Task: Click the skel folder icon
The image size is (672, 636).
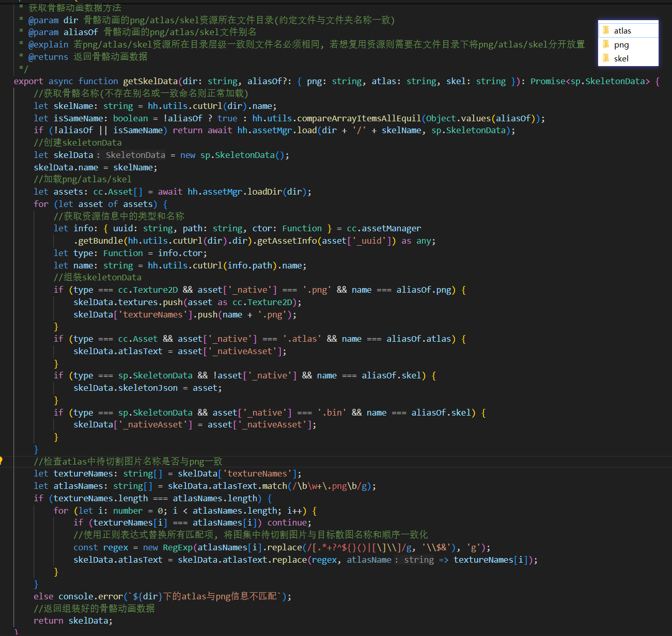Action: click(x=606, y=58)
